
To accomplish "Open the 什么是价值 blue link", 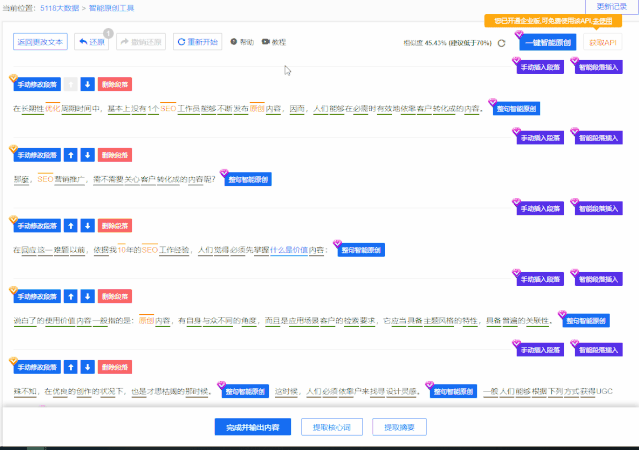I will (289, 250).
